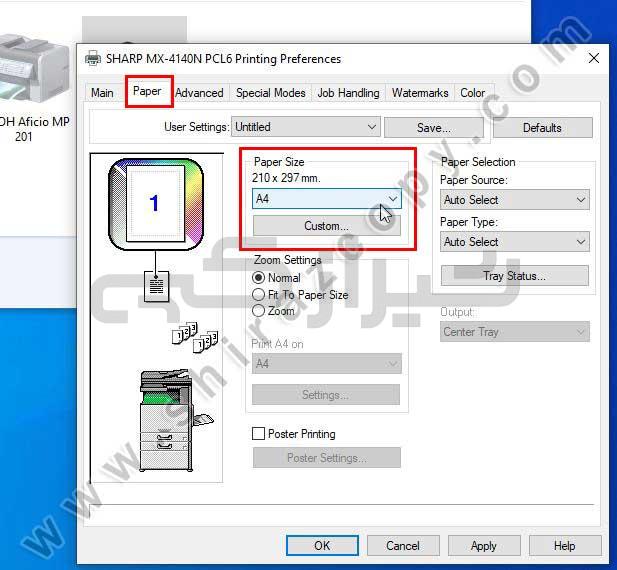
Task: Click the collated copies icon
Action: point(195,337)
